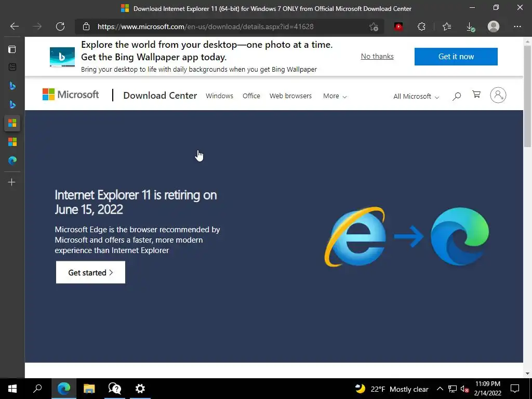Select the second vertical tab icon

[x=12, y=67]
